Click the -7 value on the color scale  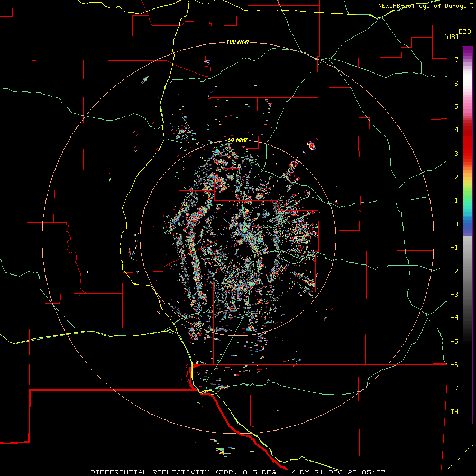(454, 388)
